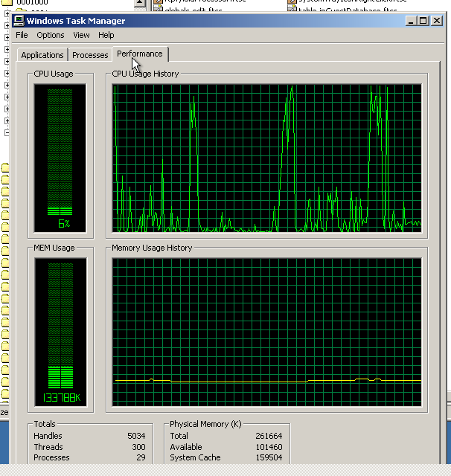Maximize the Windows Task Manager window
The width and height of the screenshot is (451, 476).
click(x=423, y=21)
